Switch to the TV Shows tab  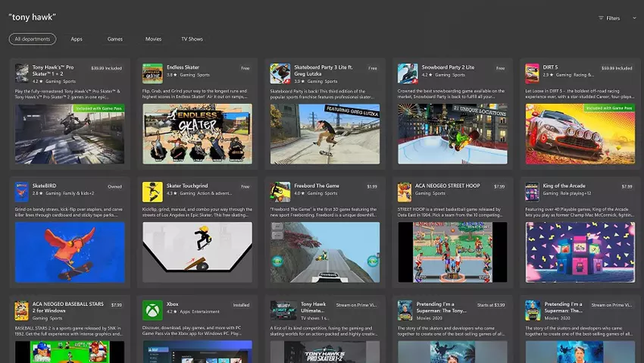tap(192, 39)
